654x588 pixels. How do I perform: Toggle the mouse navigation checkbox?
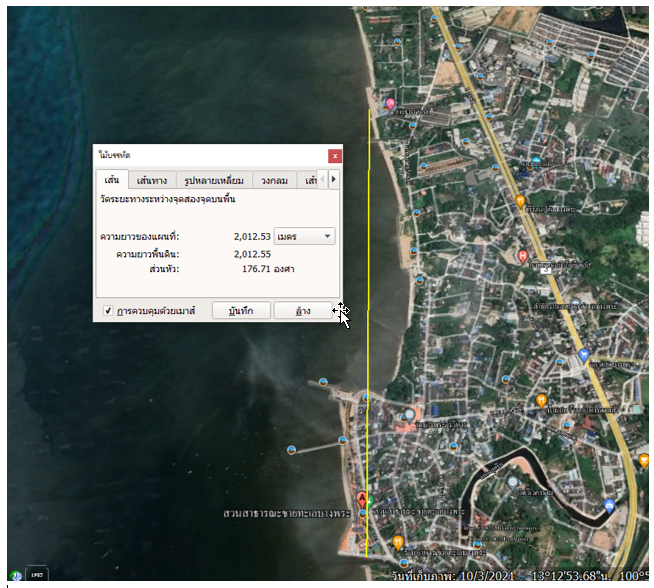[108, 311]
